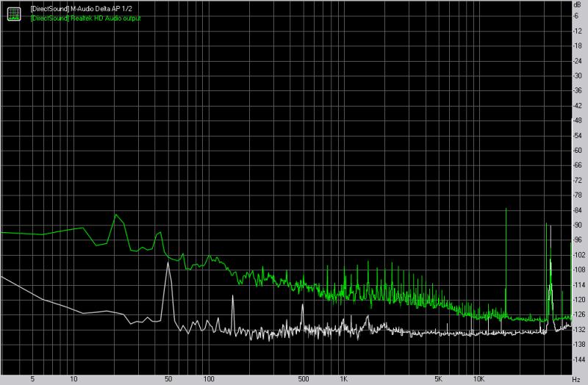
Task: Click the 1K frequency axis label
Action: pyautogui.click(x=343, y=379)
